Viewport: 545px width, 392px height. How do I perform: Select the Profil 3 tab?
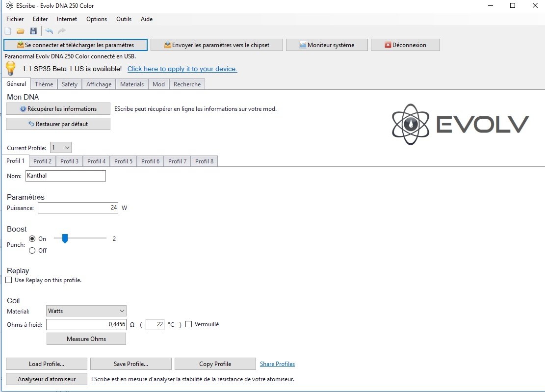69,161
